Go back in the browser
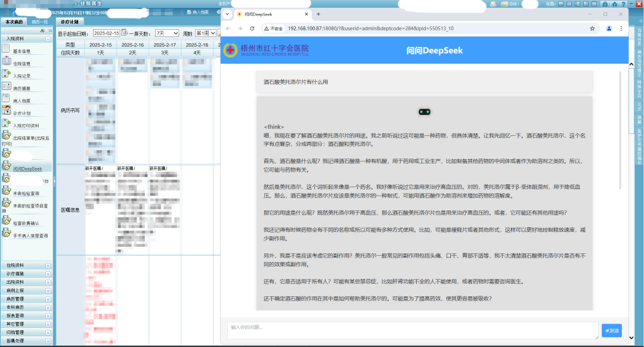 coord(228,29)
